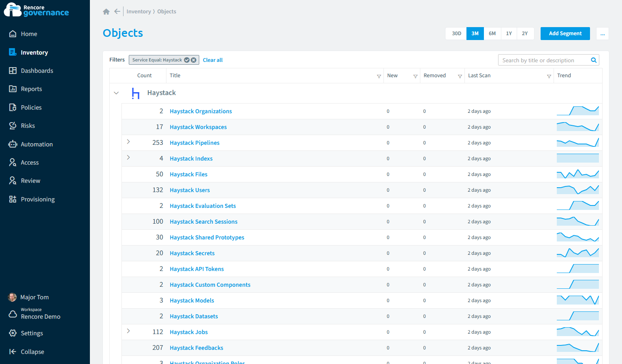Click the Clear all filters link
The height and width of the screenshot is (364, 622).
(213, 60)
